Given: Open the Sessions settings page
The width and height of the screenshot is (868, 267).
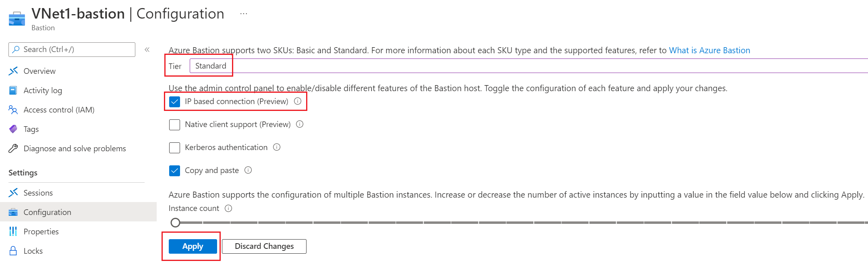Looking at the screenshot, I should [38, 193].
